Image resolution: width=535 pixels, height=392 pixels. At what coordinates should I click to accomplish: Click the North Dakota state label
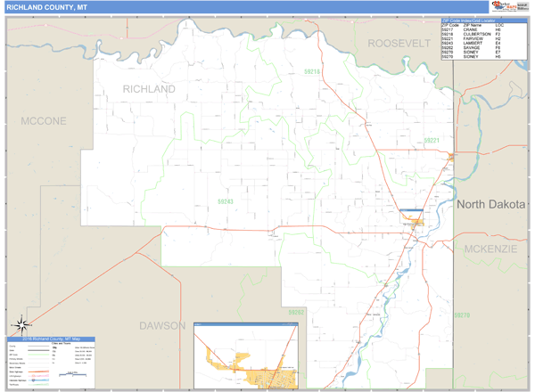[x=491, y=204]
